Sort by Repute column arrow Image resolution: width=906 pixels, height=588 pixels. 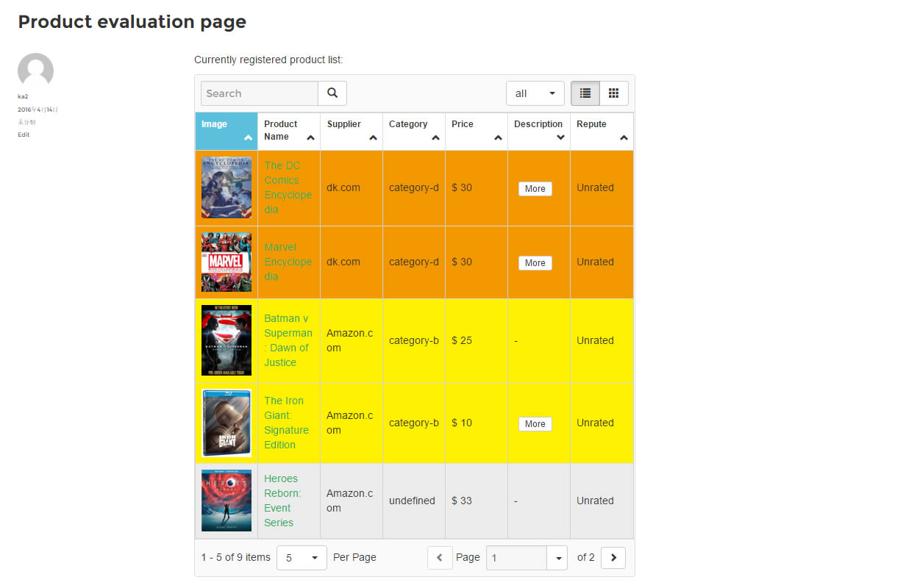pyautogui.click(x=624, y=138)
